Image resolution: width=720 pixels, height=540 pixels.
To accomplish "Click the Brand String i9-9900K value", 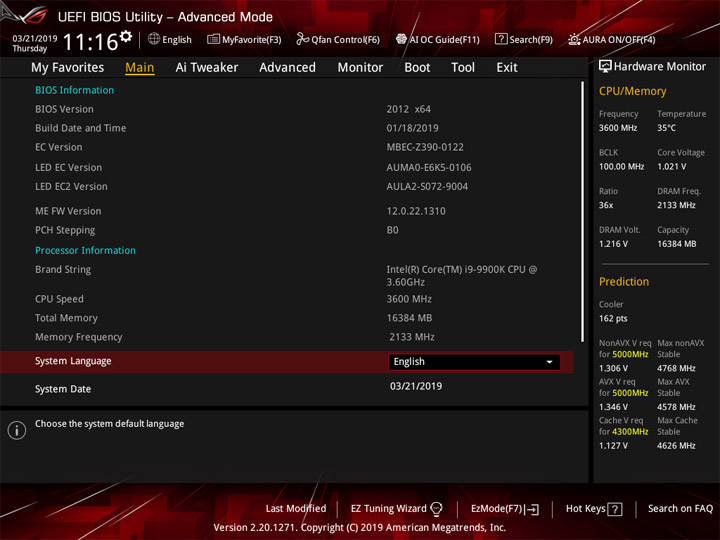I will [461, 276].
